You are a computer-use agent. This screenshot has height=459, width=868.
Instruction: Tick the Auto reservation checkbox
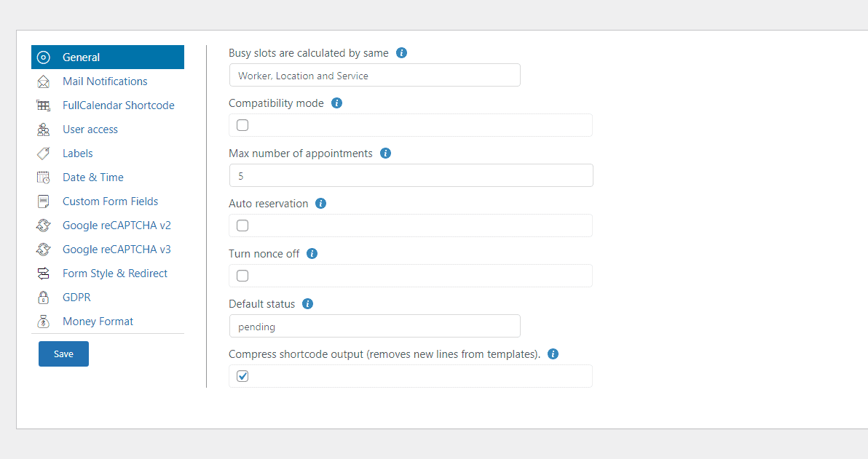(x=242, y=225)
